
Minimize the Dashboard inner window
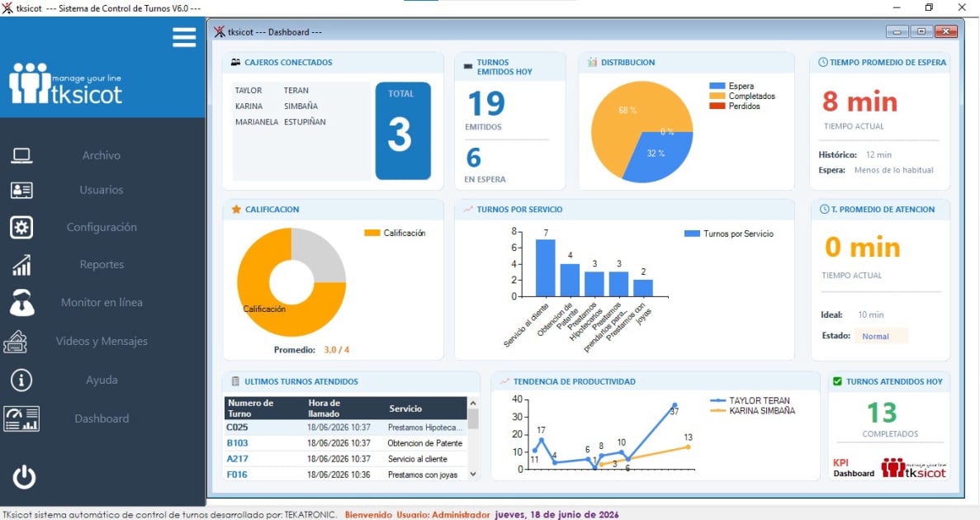tap(897, 32)
